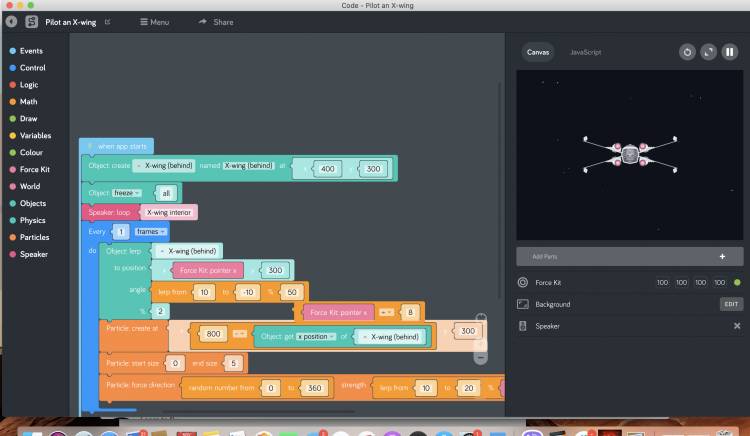Edit lerp percent value 50
Image resolution: width=750 pixels, height=436 pixels.
292,292
